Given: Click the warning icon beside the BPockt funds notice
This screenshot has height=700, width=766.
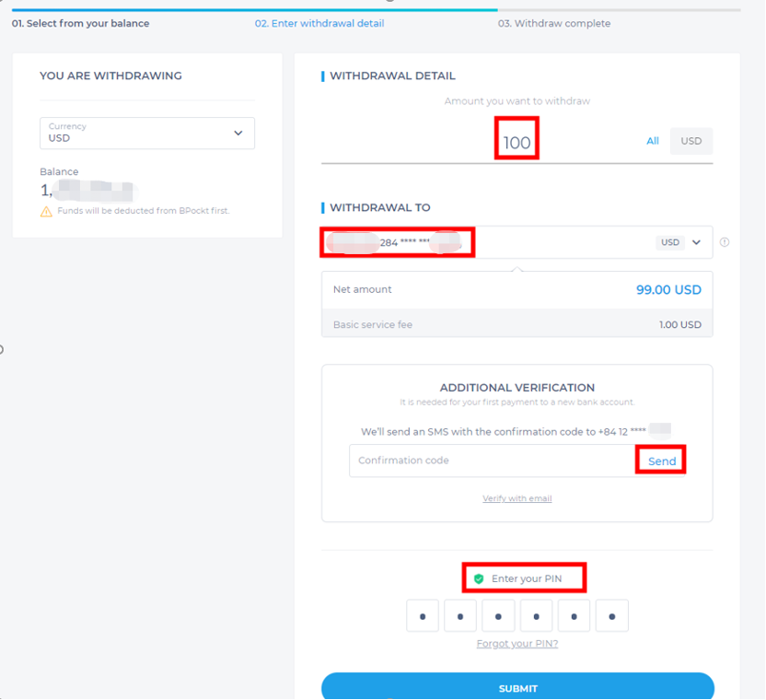Looking at the screenshot, I should coord(46,211).
